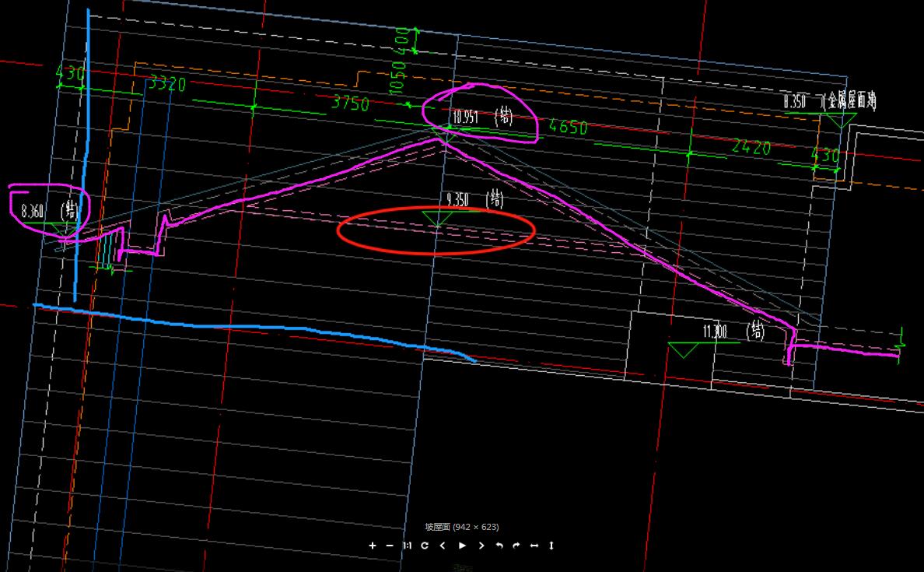924x572 pixels.
Task: Rotate the image counter-clockwise
Action: pyautogui.click(x=499, y=546)
